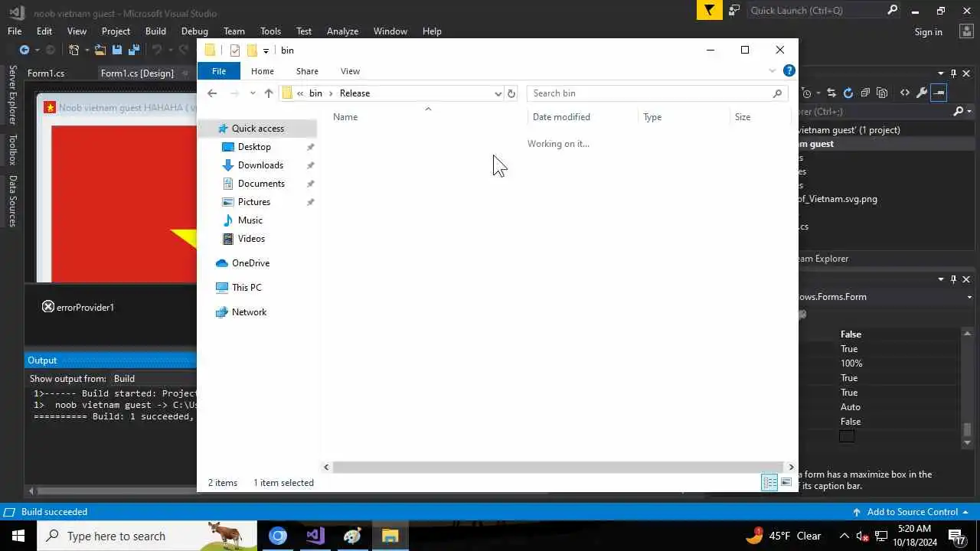980x551 pixels.
Task: Open the Properties object selector dropdown
Action: click(x=969, y=297)
